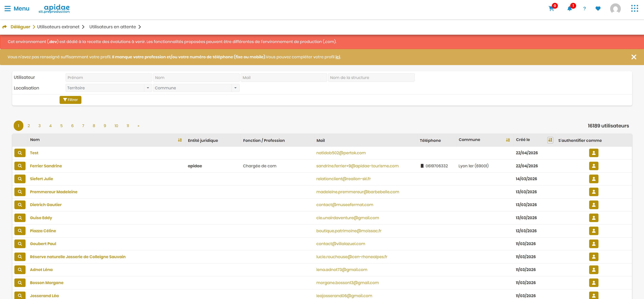This screenshot has width=644, height=299.
Task: Authenticate as Goubert Paul
Action: (x=594, y=244)
